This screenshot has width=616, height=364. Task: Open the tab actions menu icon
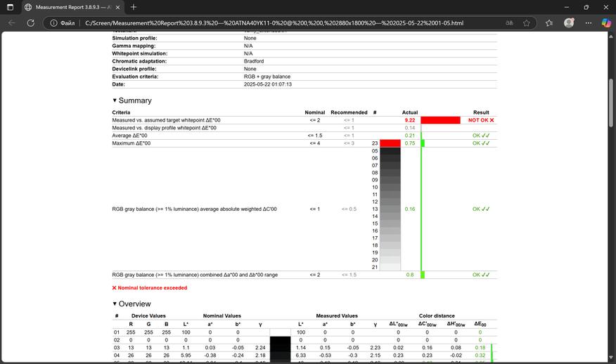pos(11,7)
